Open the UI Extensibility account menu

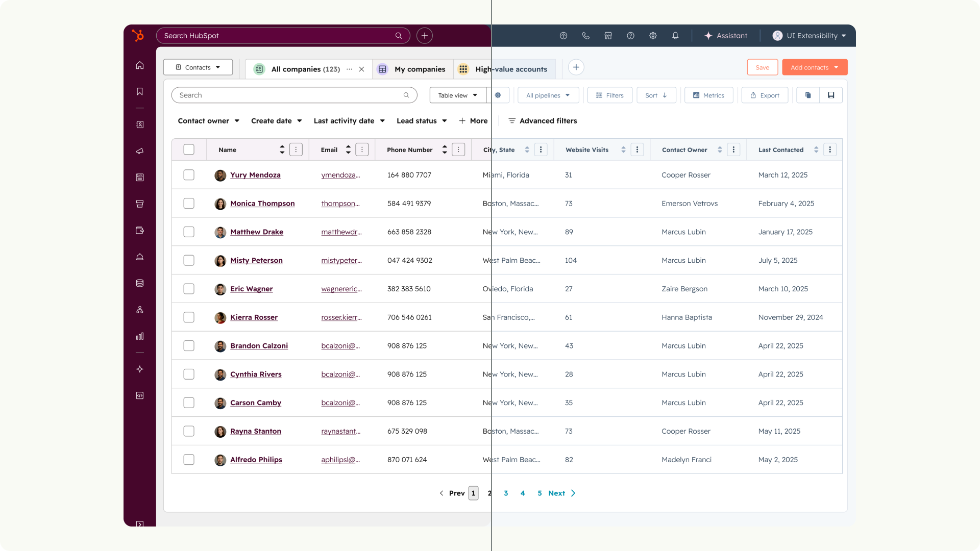[x=810, y=36]
